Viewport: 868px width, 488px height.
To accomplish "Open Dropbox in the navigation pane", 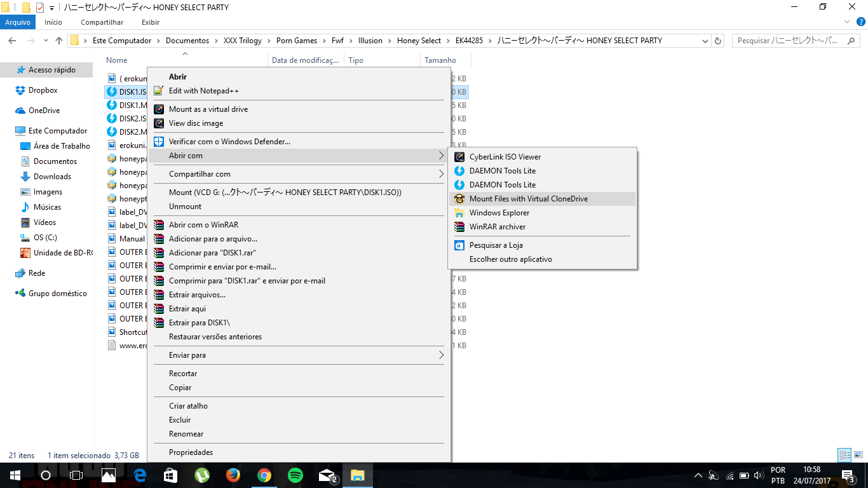I will pos(43,90).
